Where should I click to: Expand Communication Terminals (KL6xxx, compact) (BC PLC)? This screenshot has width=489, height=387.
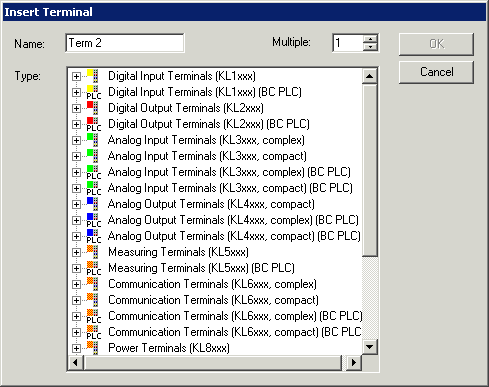76,332
